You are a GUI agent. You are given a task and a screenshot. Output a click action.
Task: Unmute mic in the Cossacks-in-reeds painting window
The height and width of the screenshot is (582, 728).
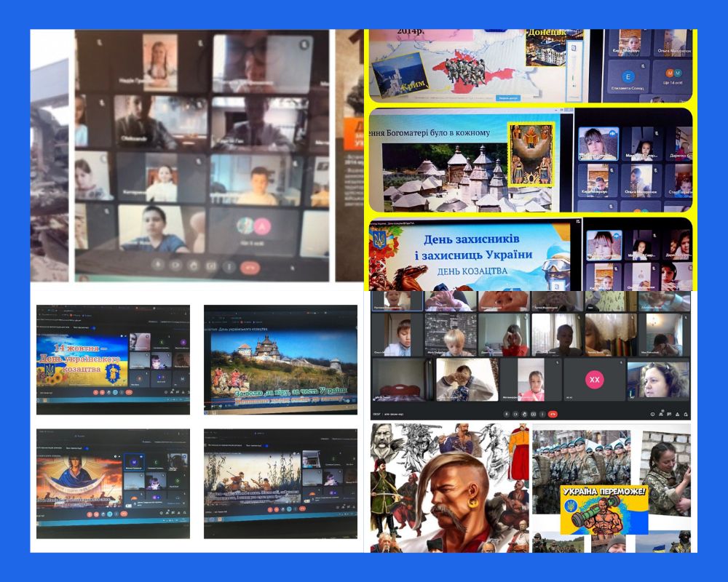[x=270, y=509]
